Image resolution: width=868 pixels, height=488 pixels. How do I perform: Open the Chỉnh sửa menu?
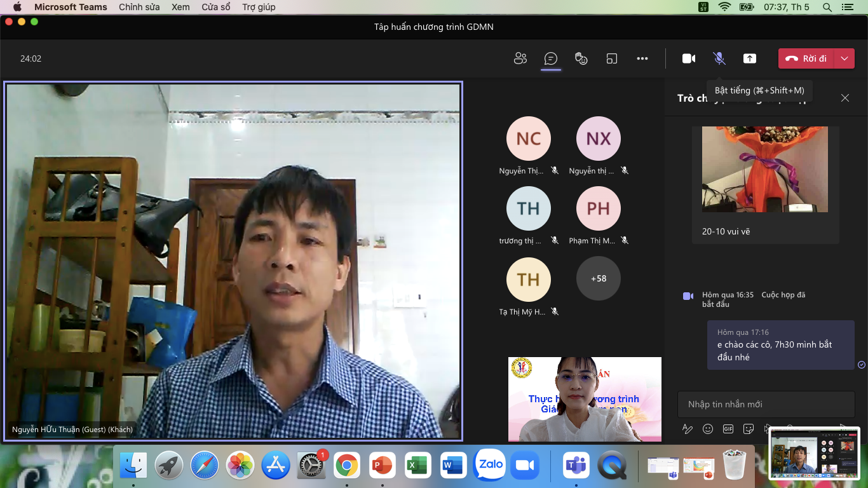[x=139, y=7]
